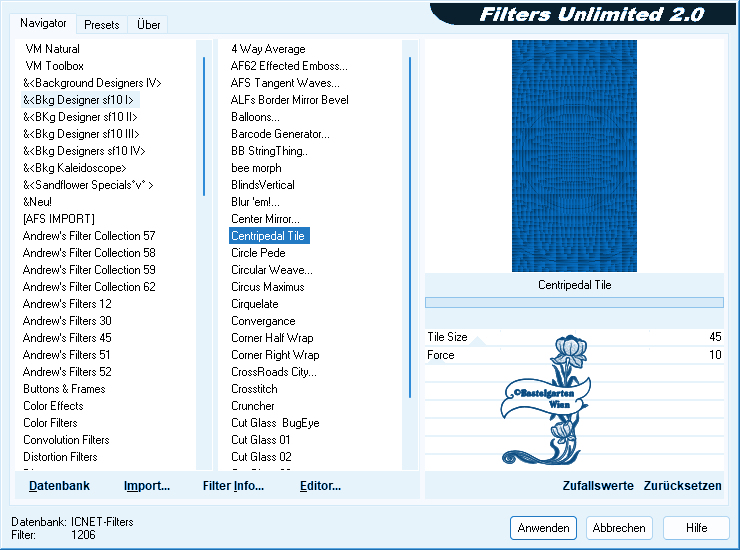Choose the bee morph filter

coord(256,168)
